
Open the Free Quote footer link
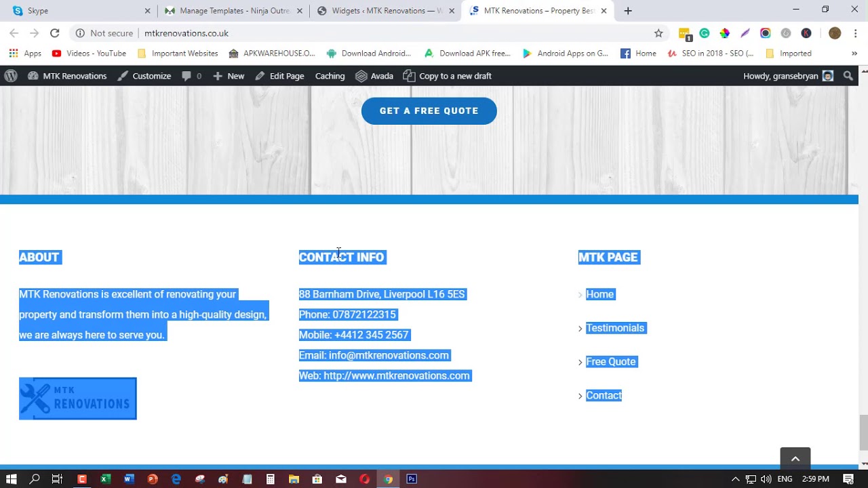point(611,362)
